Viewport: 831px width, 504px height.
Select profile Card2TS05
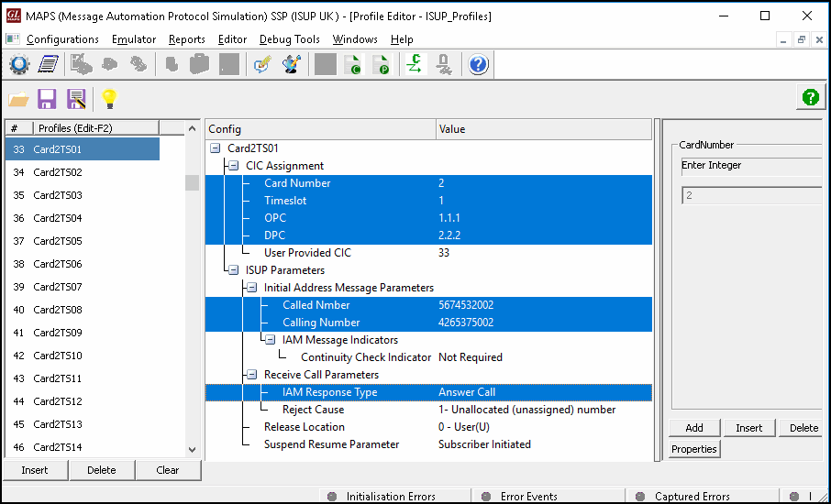[x=57, y=241]
